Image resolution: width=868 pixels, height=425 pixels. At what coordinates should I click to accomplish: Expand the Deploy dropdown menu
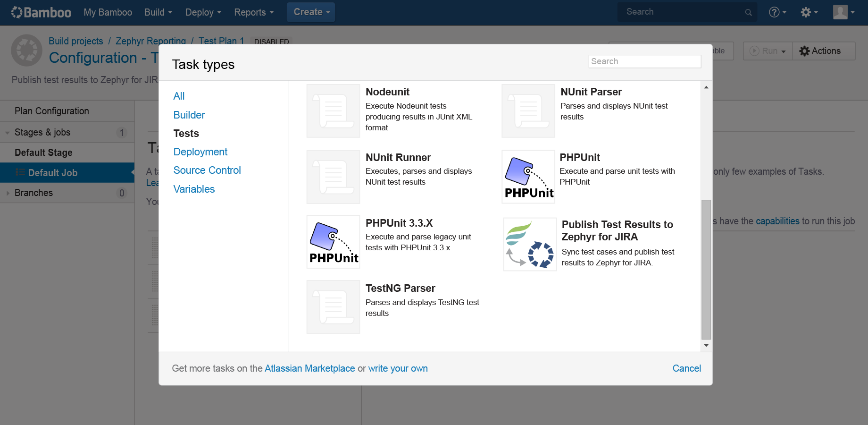(203, 12)
